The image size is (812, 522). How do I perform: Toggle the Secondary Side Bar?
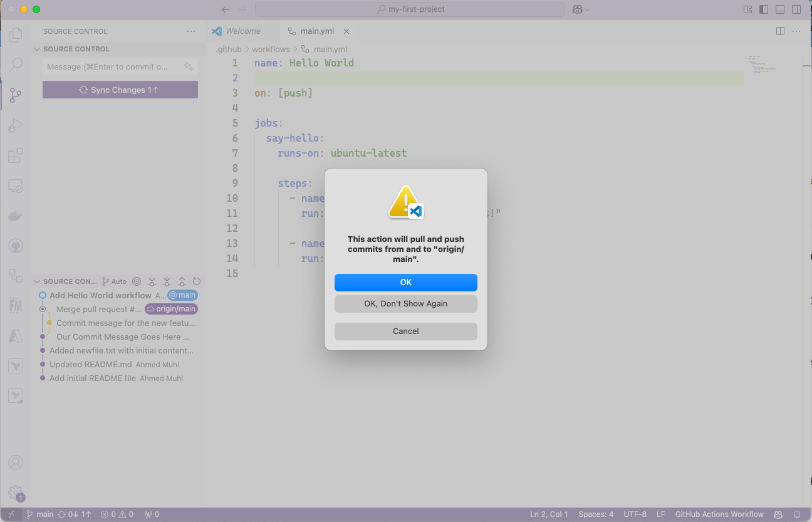pos(796,9)
